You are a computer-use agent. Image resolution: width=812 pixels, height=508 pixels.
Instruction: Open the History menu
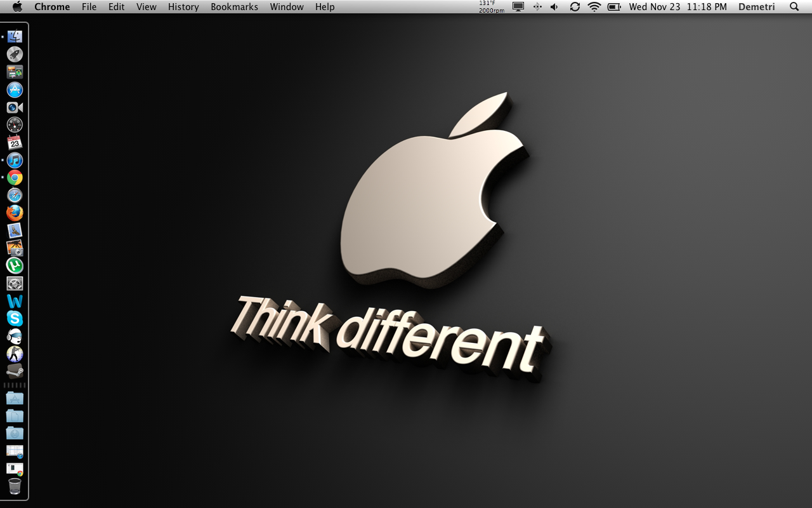(x=183, y=7)
